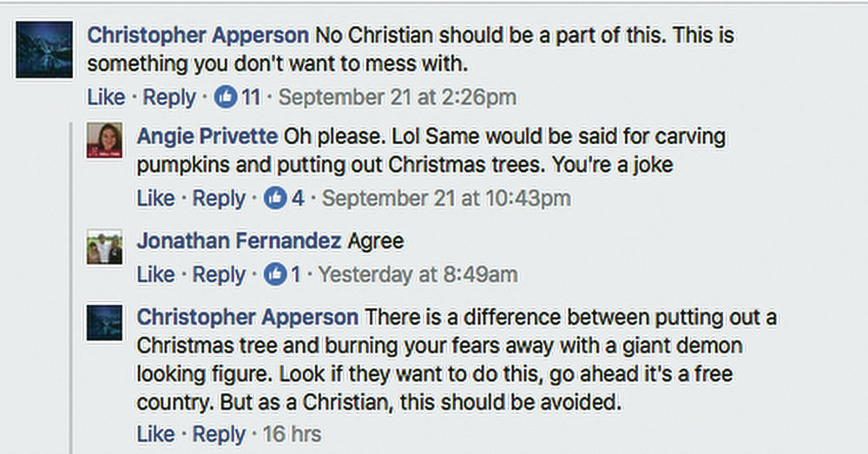The image size is (868, 454).
Task: Reply to the 16 hrs old comment
Action: (x=219, y=433)
